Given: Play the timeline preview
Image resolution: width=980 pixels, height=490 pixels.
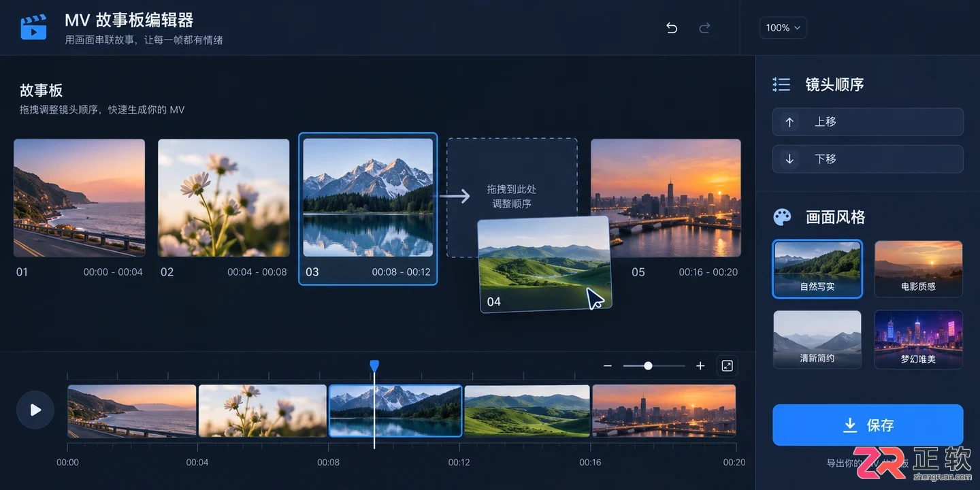Looking at the screenshot, I should click(x=35, y=410).
